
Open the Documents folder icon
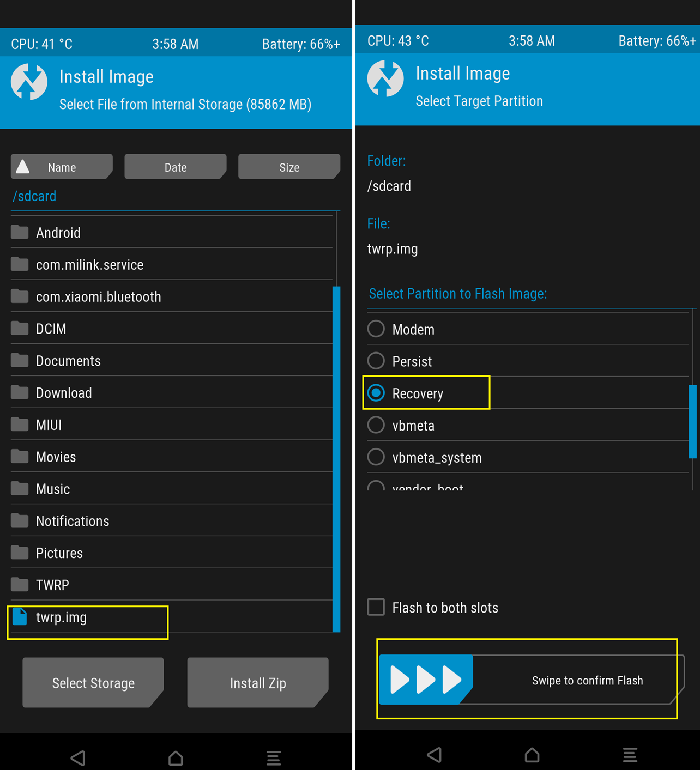pyautogui.click(x=20, y=360)
